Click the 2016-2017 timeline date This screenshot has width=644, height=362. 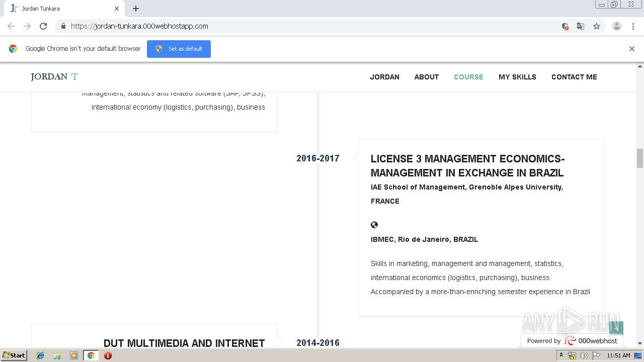[318, 158]
